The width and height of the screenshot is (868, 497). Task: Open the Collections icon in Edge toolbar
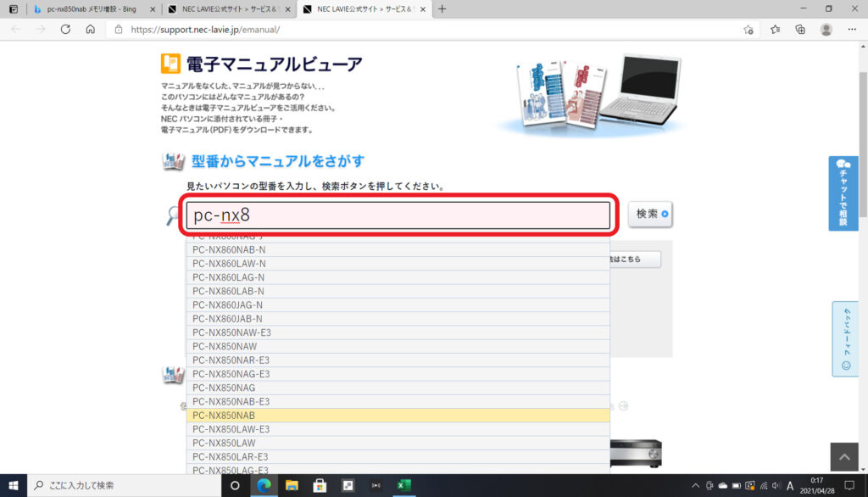point(800,29)
